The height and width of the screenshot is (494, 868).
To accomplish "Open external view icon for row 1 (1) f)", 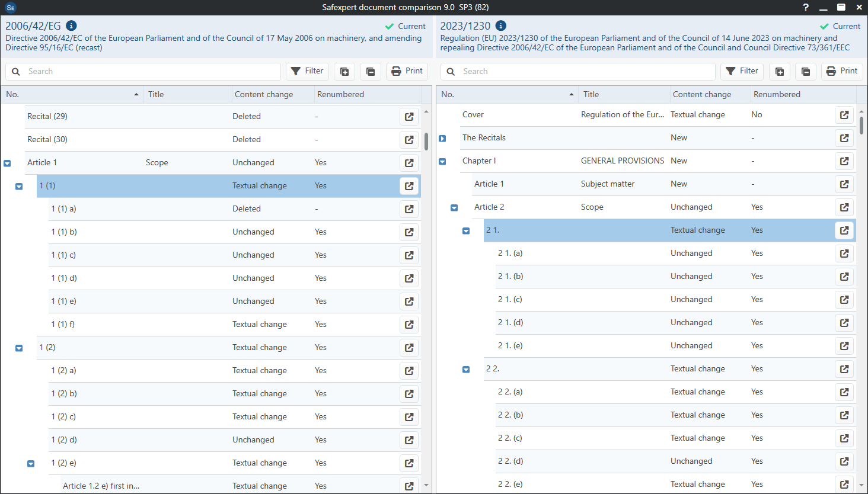I will point(409,325).
